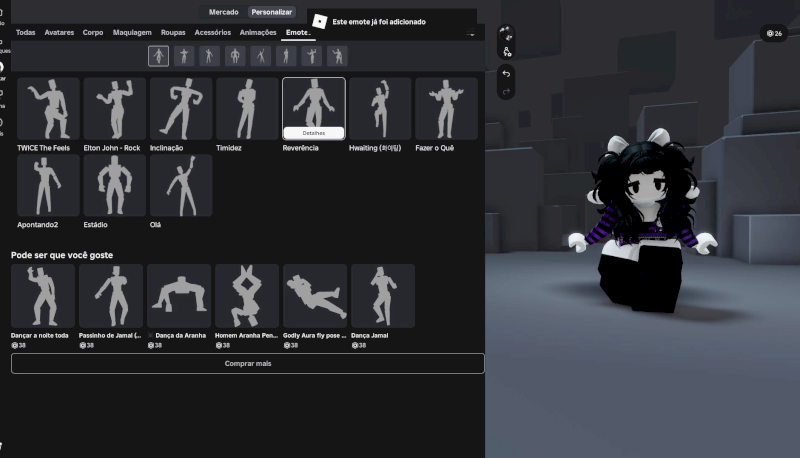Open the Animações category tab
This screenshot has width=800, height=458.
(258, 33)
